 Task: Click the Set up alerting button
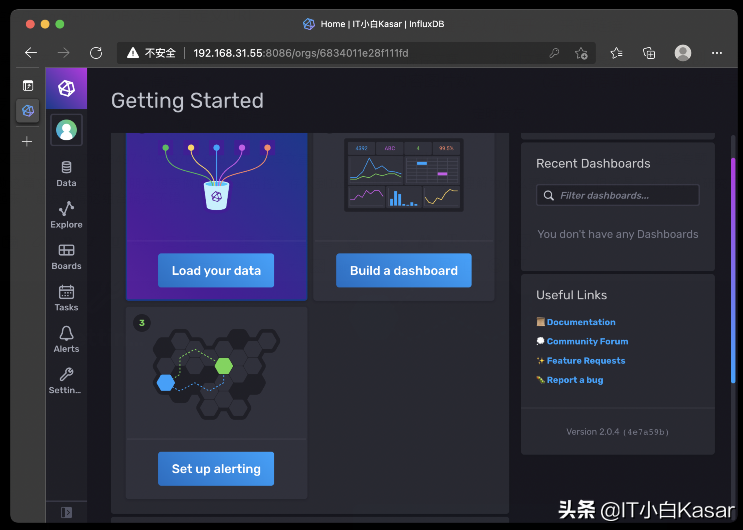point(216,469)
